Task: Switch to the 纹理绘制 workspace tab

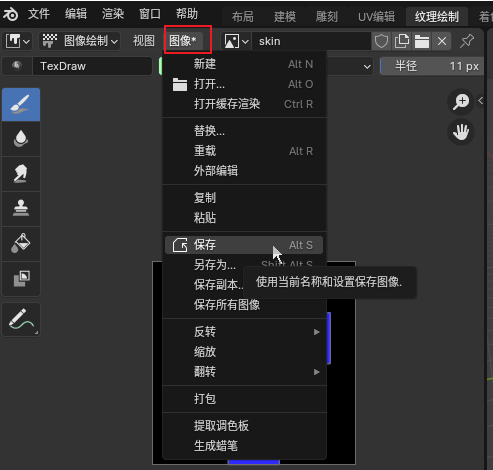Action: point(437,16)
